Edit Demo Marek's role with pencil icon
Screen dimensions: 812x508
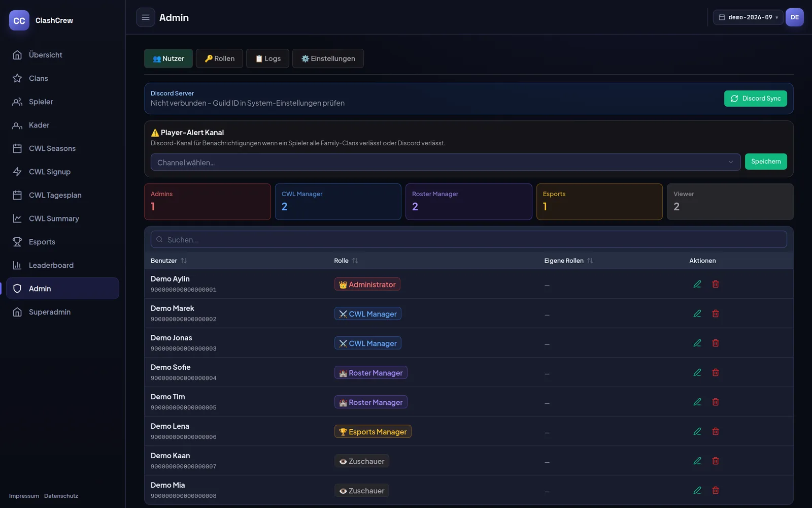tap(697, 313)
